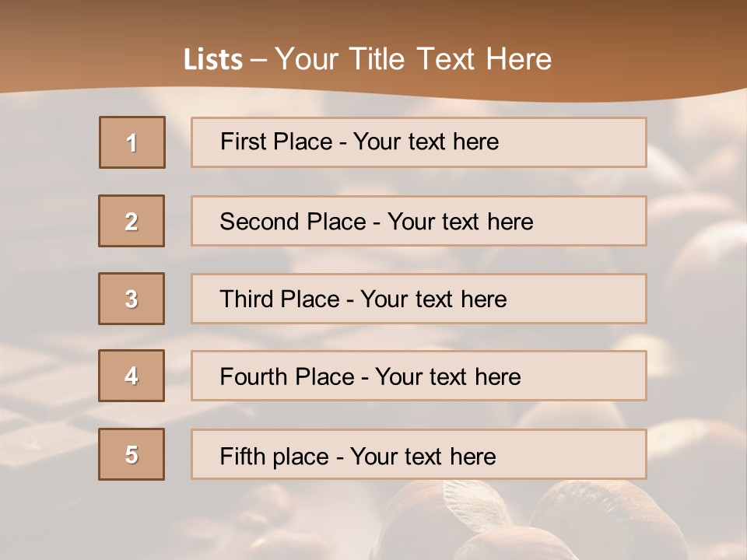Click 'Your Title Text Here' in the title
Image resolution: width=747 pixels, height=560 pixels.
click(x=413, y=60)
